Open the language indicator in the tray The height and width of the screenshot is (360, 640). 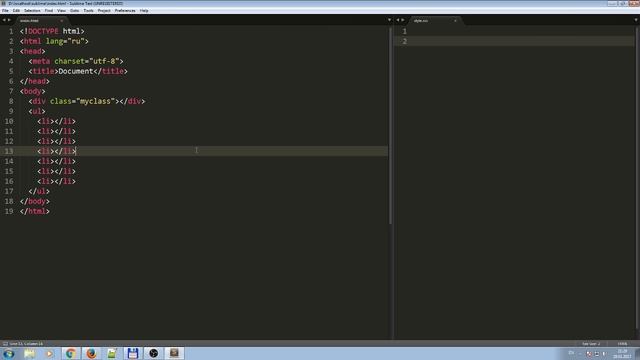click(x=571, y=353)
